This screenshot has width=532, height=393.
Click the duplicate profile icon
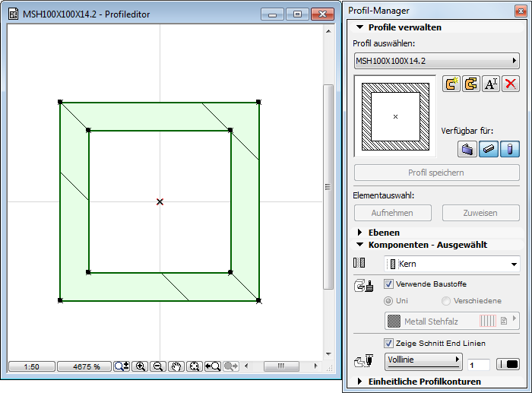[471, 84]
